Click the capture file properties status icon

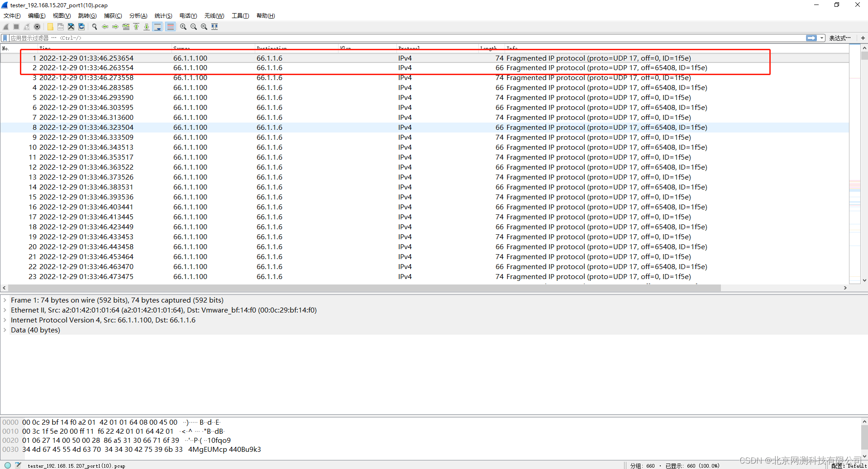click(x=18, y=465)
